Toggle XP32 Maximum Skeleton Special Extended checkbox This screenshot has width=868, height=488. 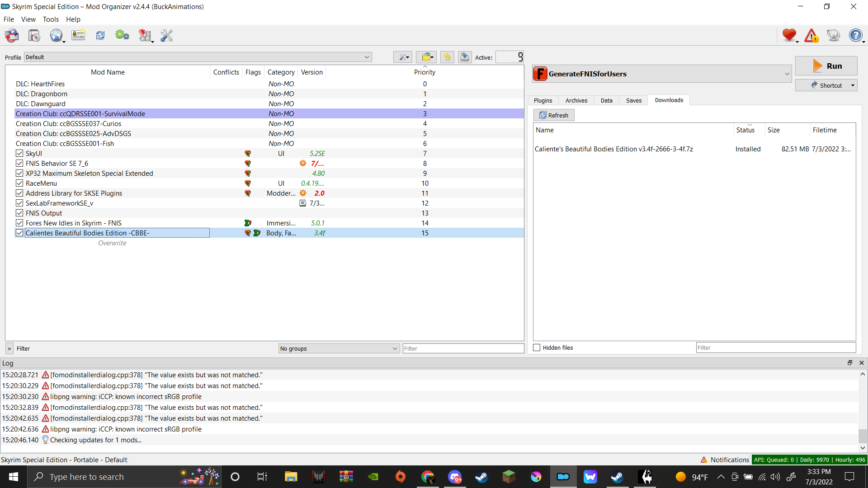(x=19, y=174)
